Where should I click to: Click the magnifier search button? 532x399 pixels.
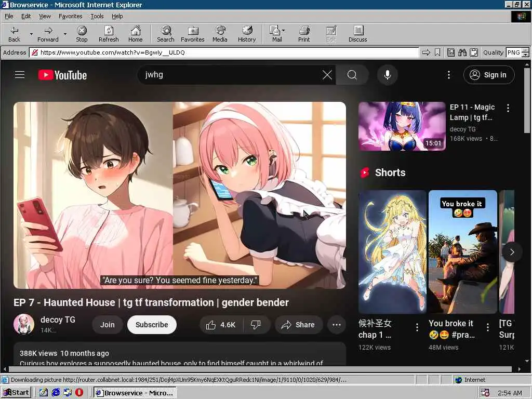click(x=352, y=75)
